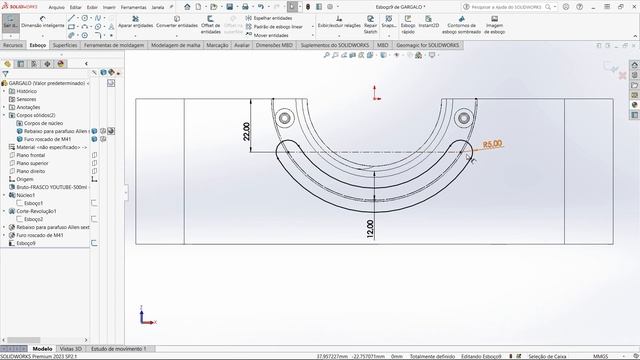
Task: Click Padrão de esboço linear
Action: tap(274, 27)
